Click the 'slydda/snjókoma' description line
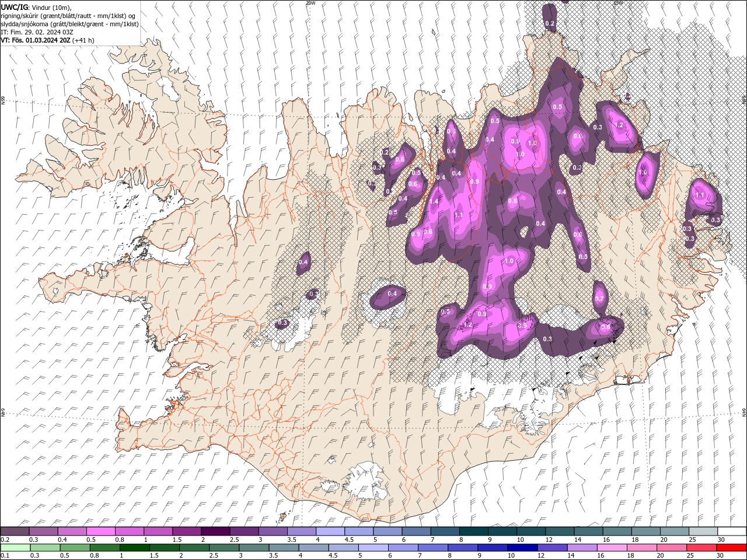 click(70, 24)
